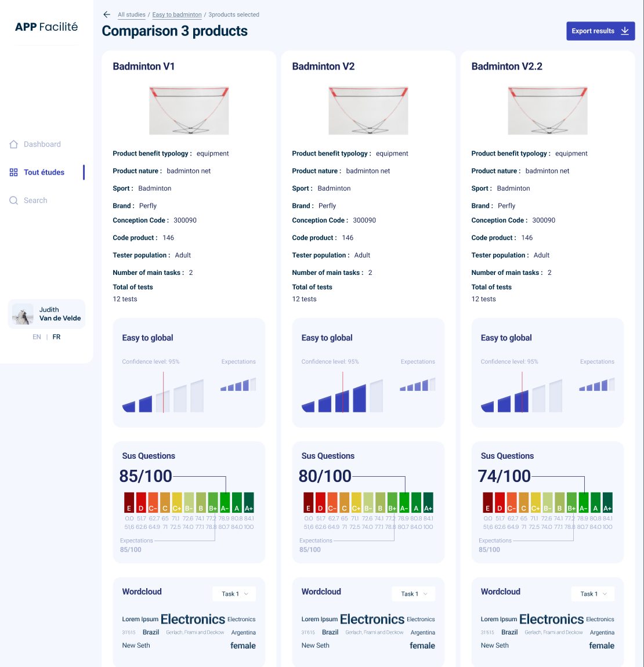Click the Dashboard home icon
Screen dimensions: 644x667
13,144
